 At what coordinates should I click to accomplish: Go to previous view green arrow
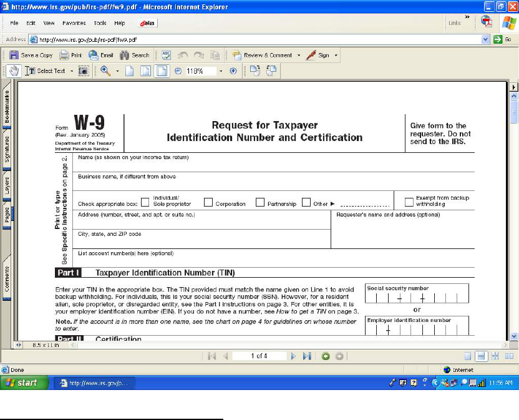click(x=326, y=356)
